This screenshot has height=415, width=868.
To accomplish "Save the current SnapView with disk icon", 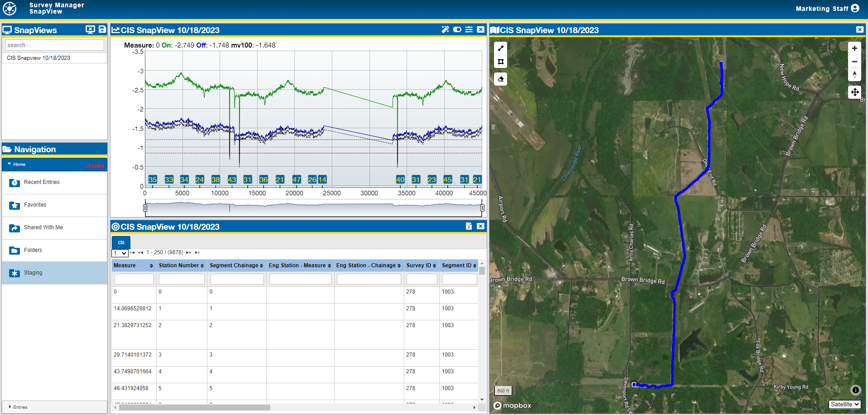I will click(x=102, y=29).
